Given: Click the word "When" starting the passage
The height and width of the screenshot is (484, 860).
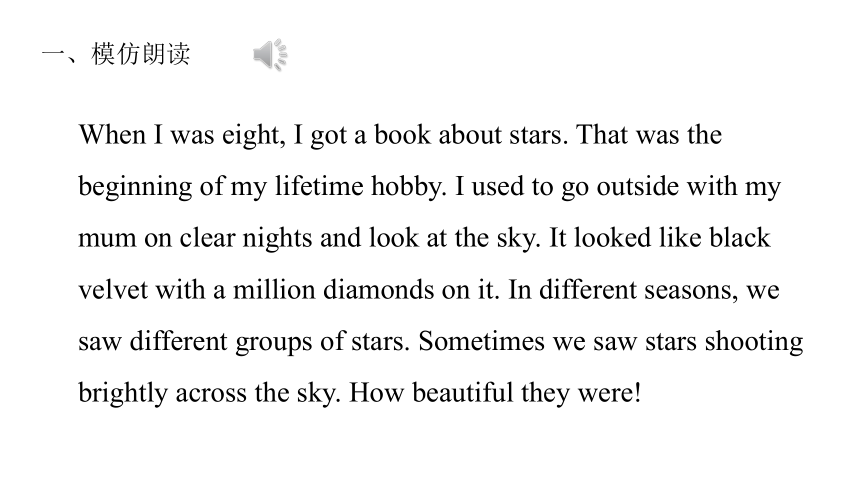Looking at the screenshot, I should click(x=112, y=134).
